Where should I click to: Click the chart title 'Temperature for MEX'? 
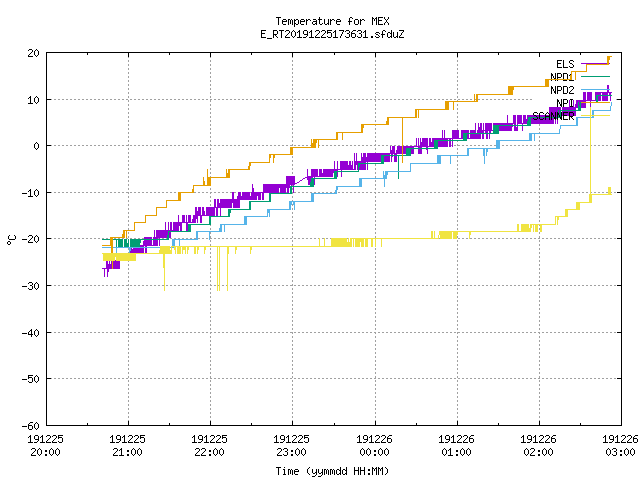332,21
